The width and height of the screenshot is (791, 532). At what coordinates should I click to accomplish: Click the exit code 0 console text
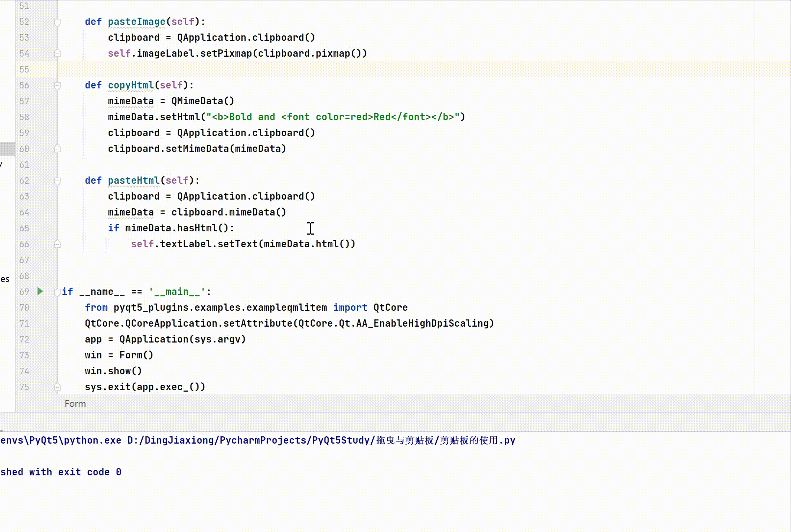(89, 472)
